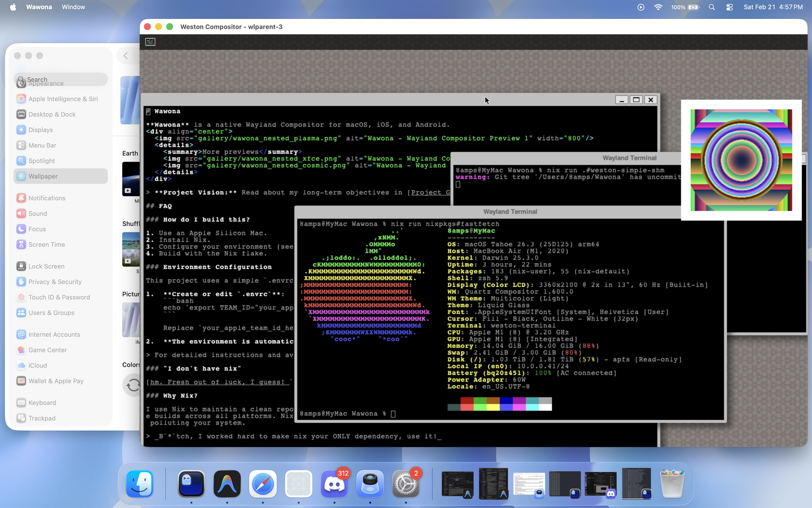This screenshot has width=812, height=508.
Task: Click the Now Playing menu bar icon
Action: (641, 7)
